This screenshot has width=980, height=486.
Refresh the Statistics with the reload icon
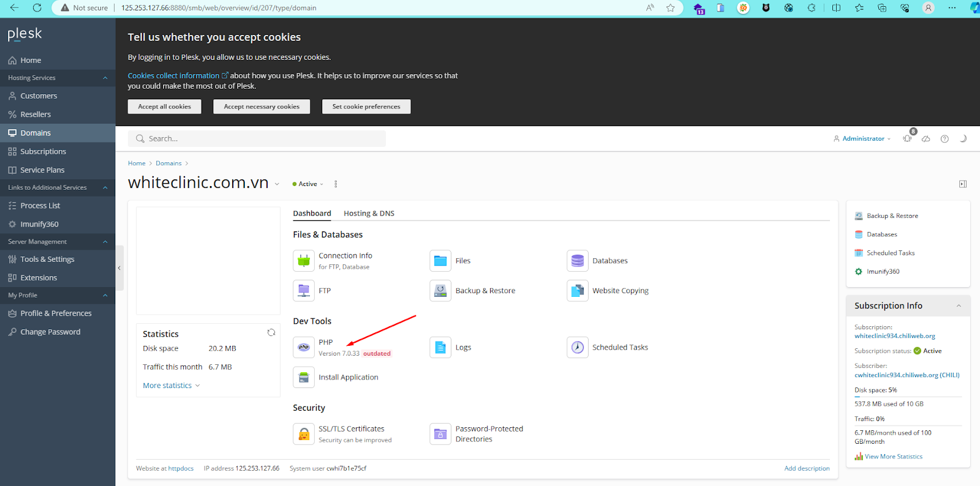tap(271, 332)
